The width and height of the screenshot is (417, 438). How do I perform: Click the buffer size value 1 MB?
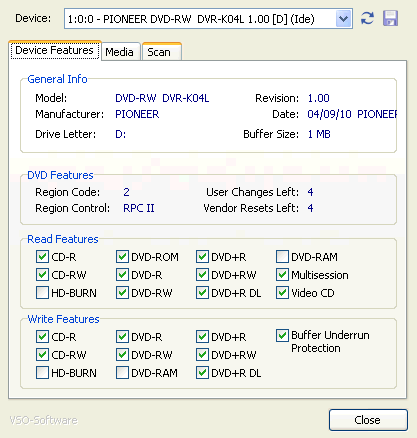pyautogui.click(x=319, y=134)
